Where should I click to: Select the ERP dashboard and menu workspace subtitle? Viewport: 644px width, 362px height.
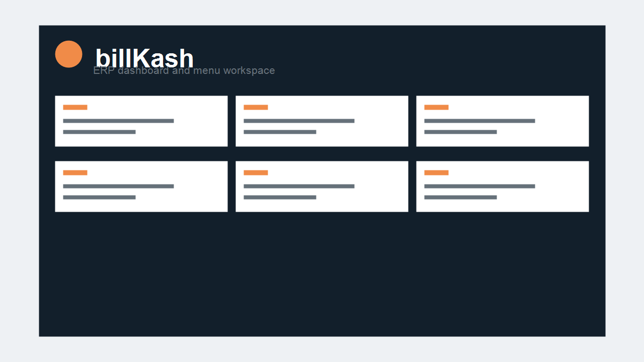tap(184, 70)
